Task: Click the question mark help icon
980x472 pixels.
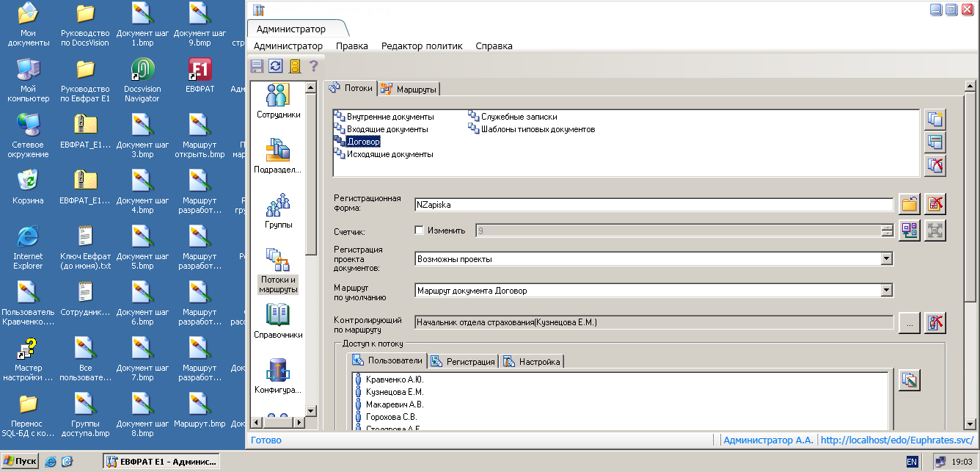Action: pos(313,66)
